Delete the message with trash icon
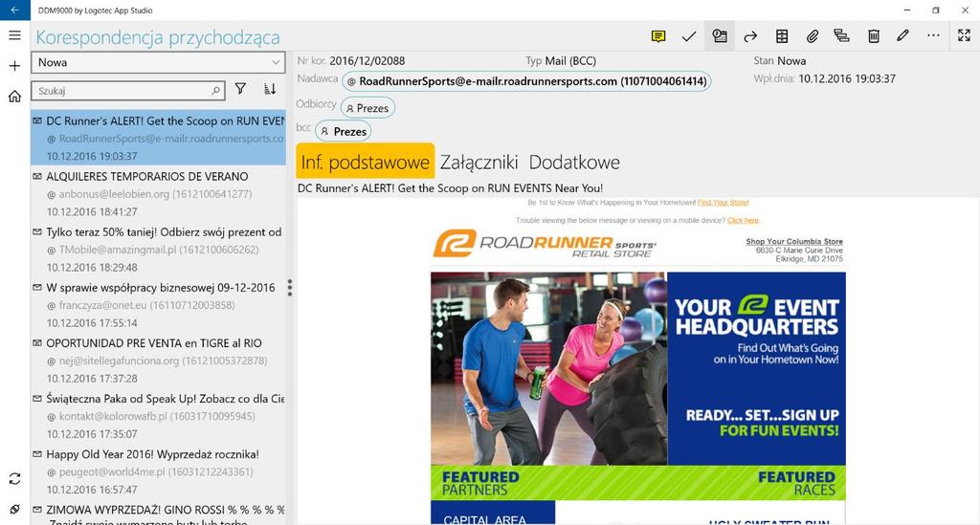Image resolution: width=980 pixels, height=525 pixels. (873, 36)
